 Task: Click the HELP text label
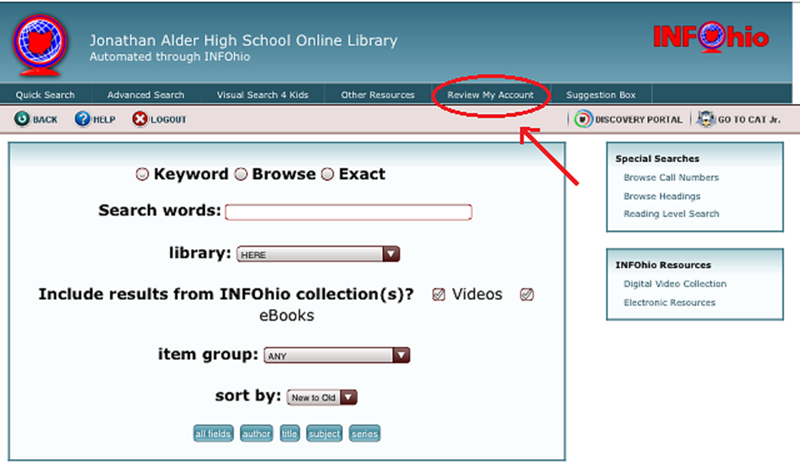tap(104, 119)
